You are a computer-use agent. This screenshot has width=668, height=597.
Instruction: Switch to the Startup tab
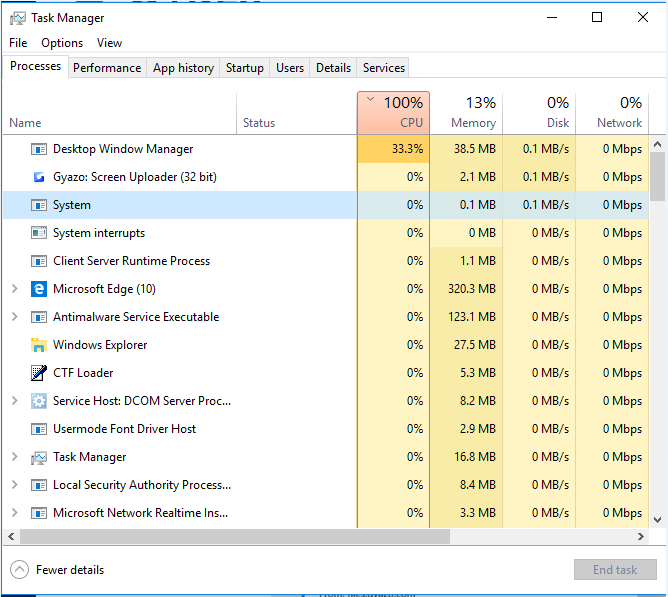pos(245,68)
